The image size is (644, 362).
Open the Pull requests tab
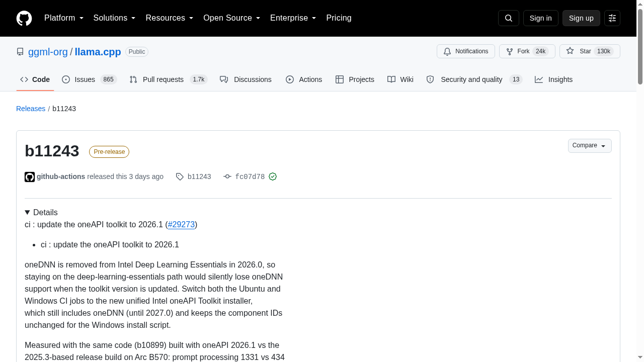168,79
